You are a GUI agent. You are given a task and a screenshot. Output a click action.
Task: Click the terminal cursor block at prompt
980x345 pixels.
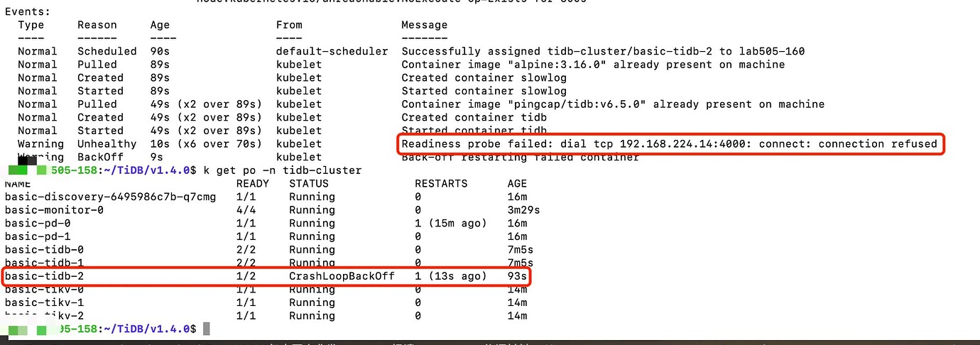tap(207, 329)
